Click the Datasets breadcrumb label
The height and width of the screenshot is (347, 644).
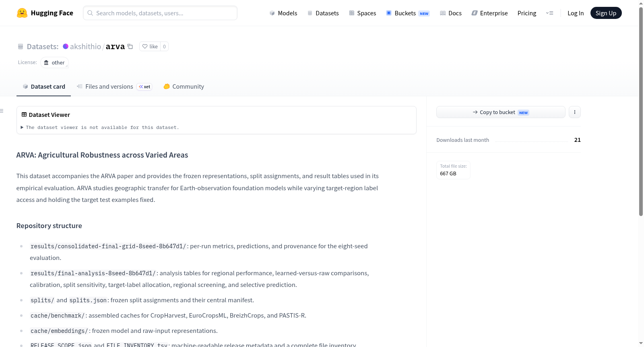tap(43, 46)
